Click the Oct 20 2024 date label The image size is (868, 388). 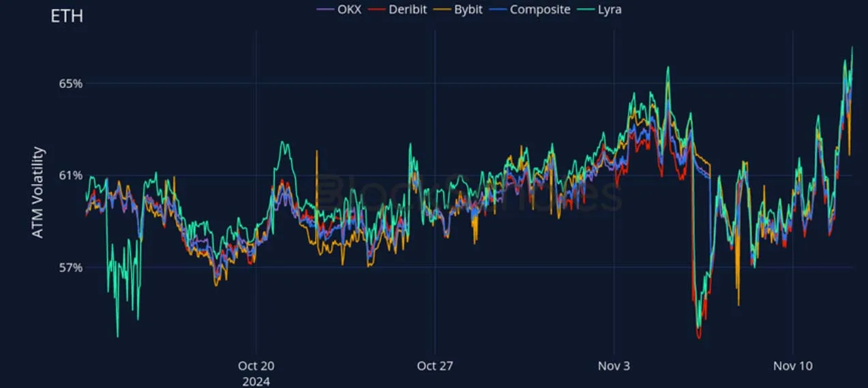tap(256, 373)
